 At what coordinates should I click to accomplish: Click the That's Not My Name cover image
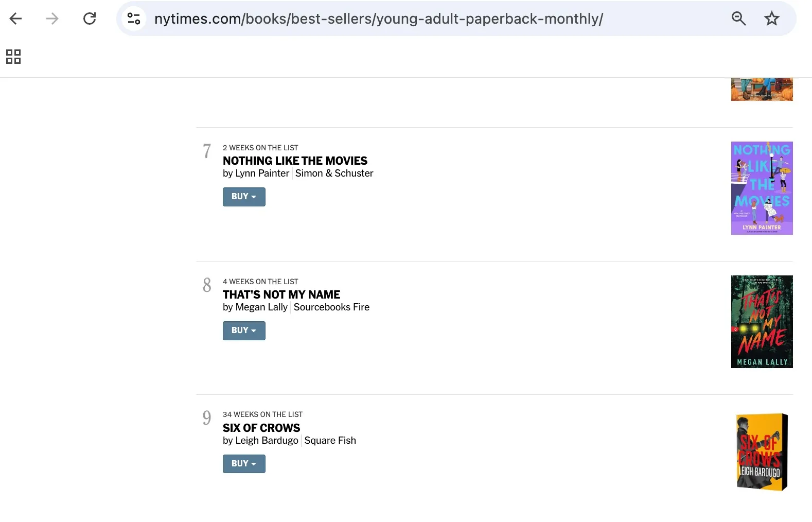coord(762,321)
